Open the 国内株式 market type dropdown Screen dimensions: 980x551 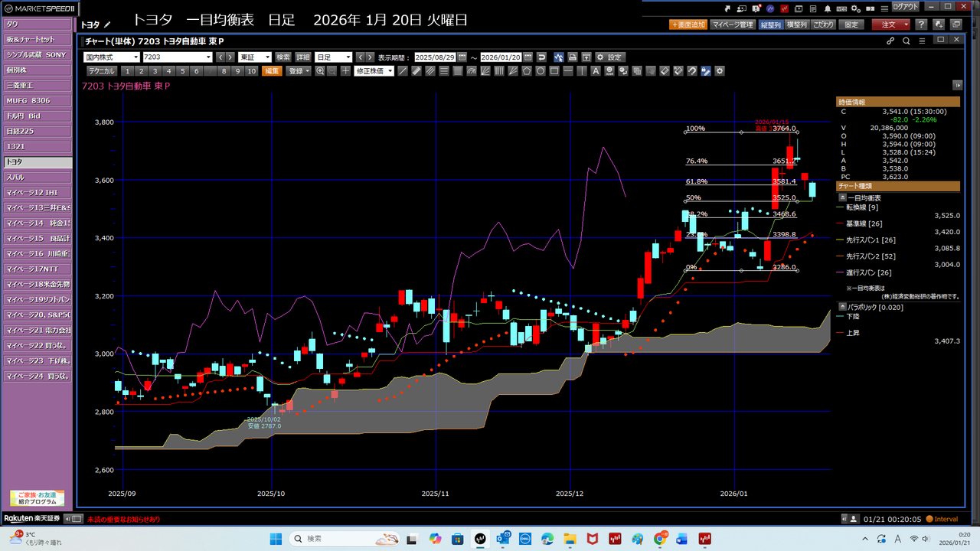pyautogui.click(x=111, y=57)
